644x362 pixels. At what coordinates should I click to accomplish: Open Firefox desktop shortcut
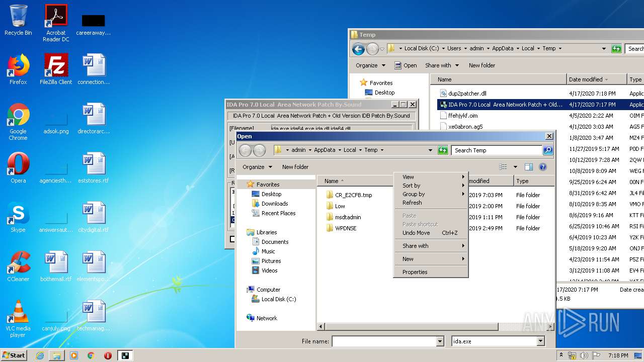18,69
